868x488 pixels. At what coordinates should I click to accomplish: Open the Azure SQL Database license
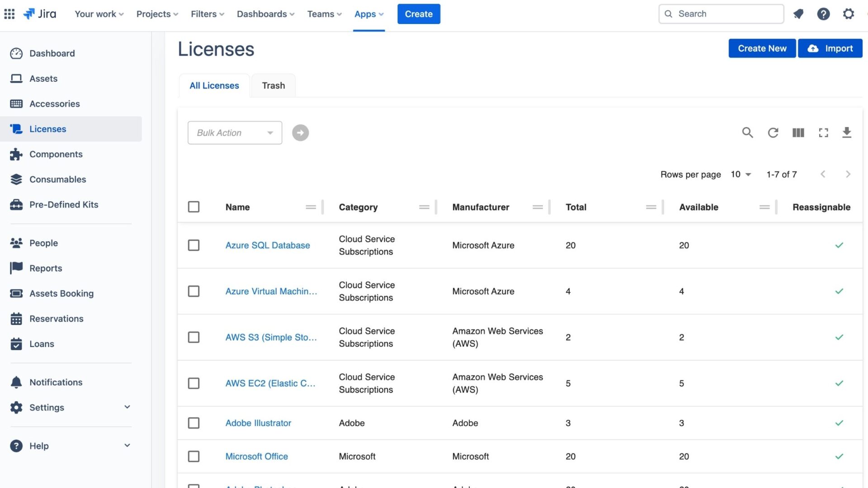[x=268, y=245]
